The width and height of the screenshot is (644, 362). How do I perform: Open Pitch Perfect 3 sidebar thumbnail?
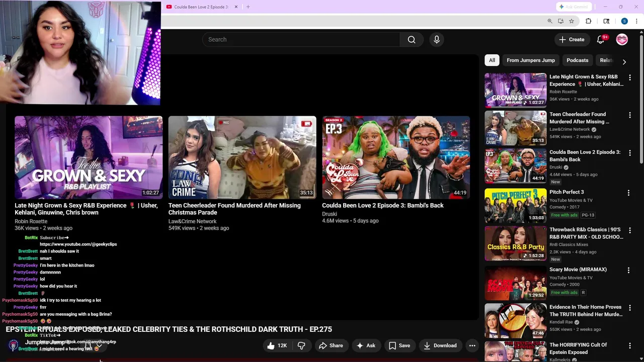pos(515,205)
